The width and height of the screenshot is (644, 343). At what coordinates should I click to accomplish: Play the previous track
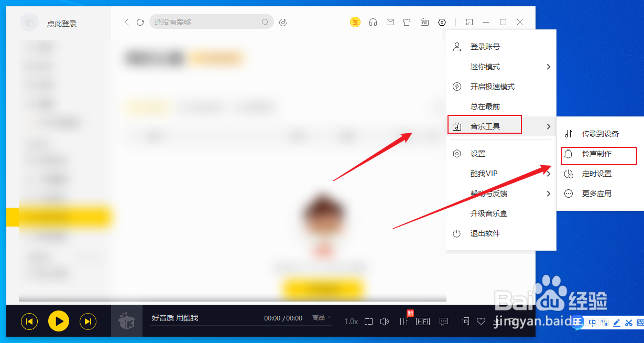click(x=29, y=321)
